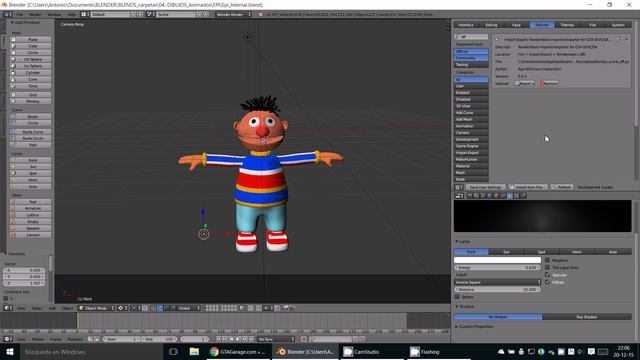Viewport: 640px width, 360px height.
Task: Add a Nurbs Curve
Action: tap(31, 132)
